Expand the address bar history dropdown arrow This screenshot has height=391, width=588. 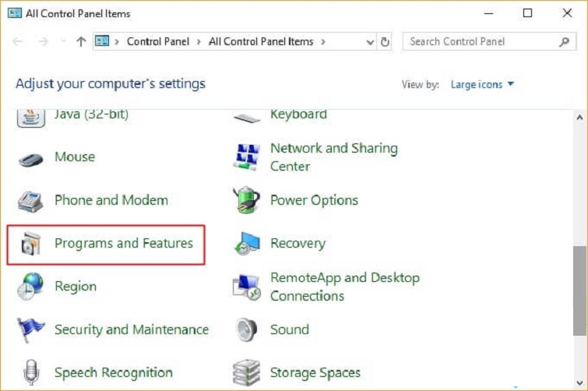pyautogui.click(x=368, y=42)
